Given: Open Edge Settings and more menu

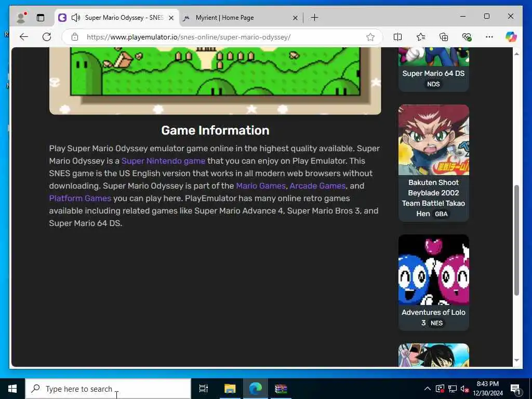Looking at the screenshot, I should [489, 37].
